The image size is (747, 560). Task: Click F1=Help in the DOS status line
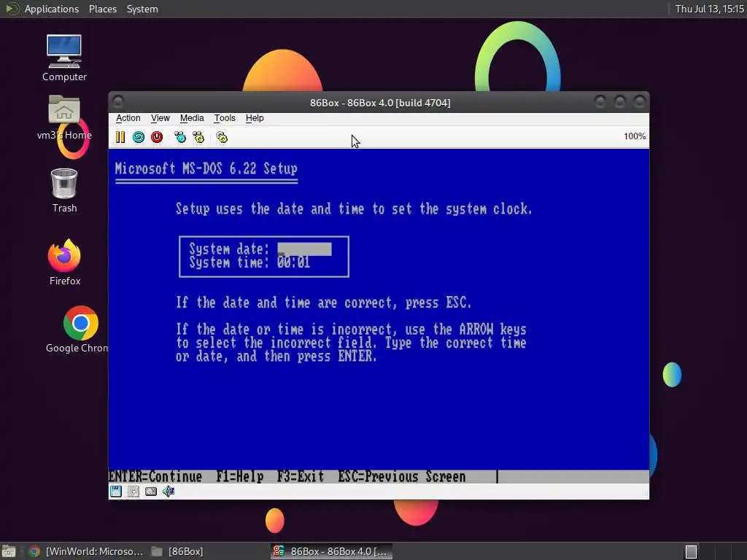coord(239,477)
